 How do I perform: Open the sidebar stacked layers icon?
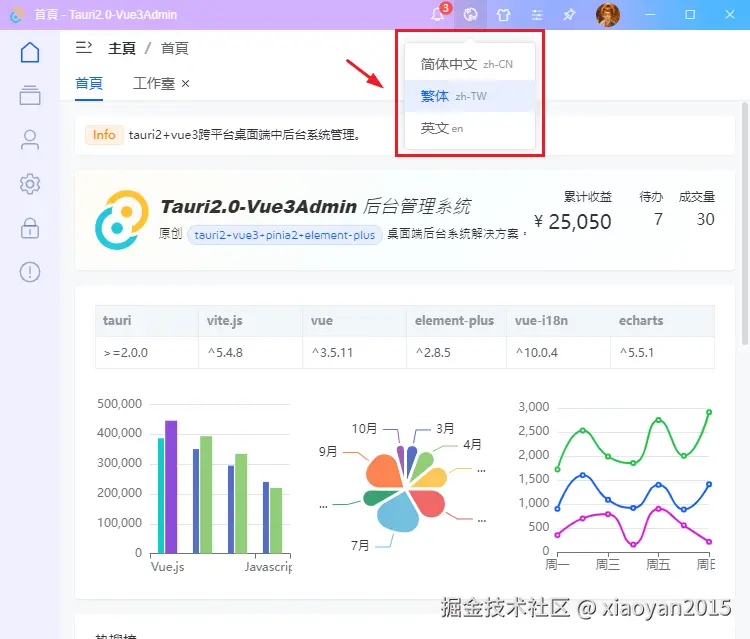tap(30, 95)
